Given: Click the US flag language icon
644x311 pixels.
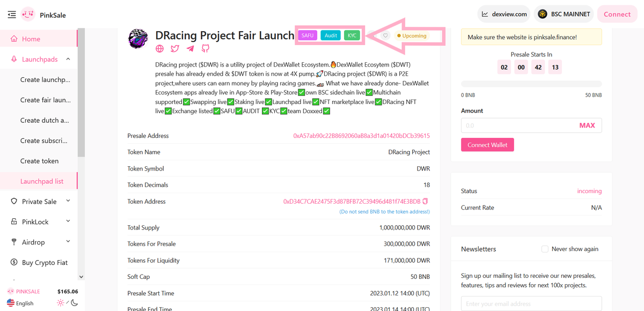Looking at the screenshot, I should (x=10, y=302).
